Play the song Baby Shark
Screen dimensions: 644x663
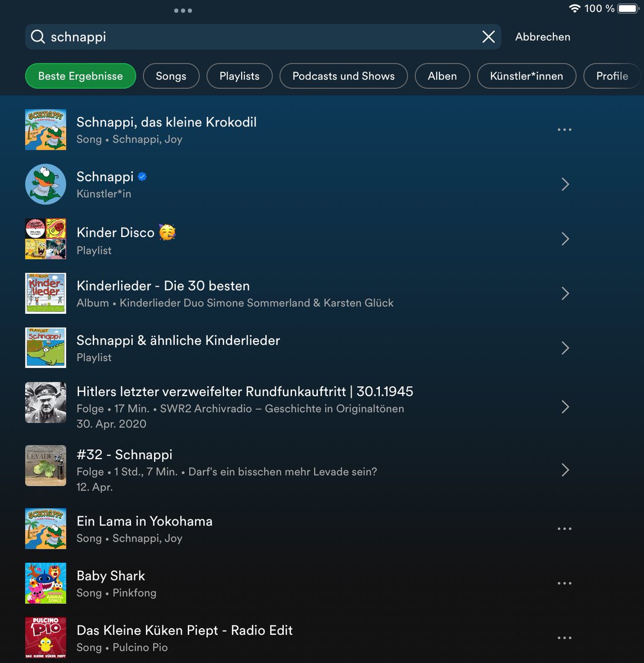click(x=111, y=576)
